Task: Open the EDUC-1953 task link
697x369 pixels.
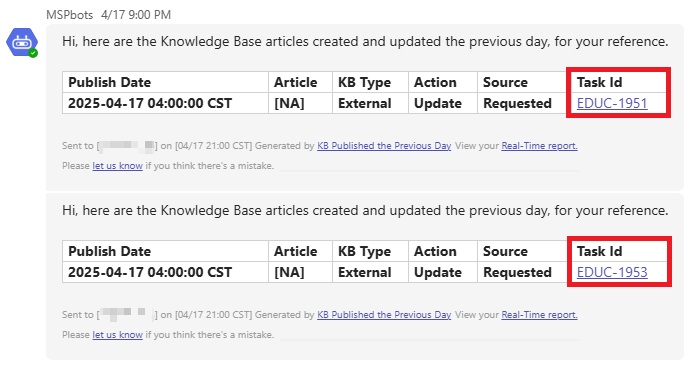Action: point(612,272)
